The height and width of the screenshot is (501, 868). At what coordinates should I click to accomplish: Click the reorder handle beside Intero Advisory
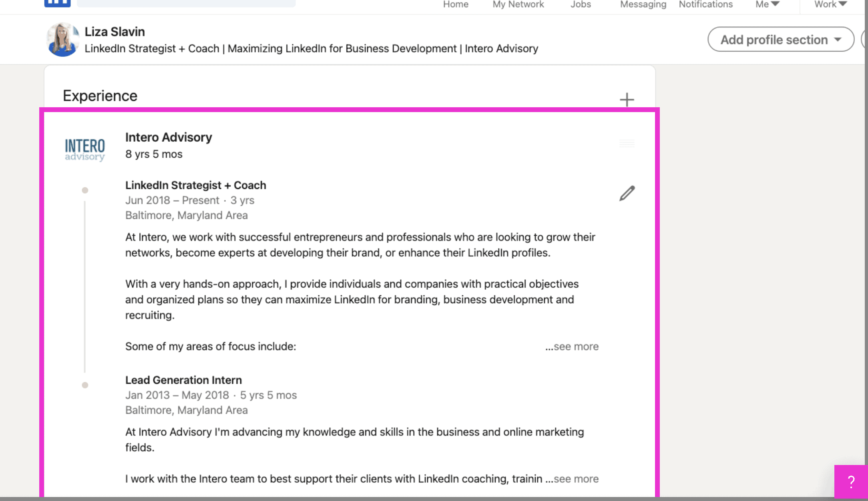tap(627, 143)
